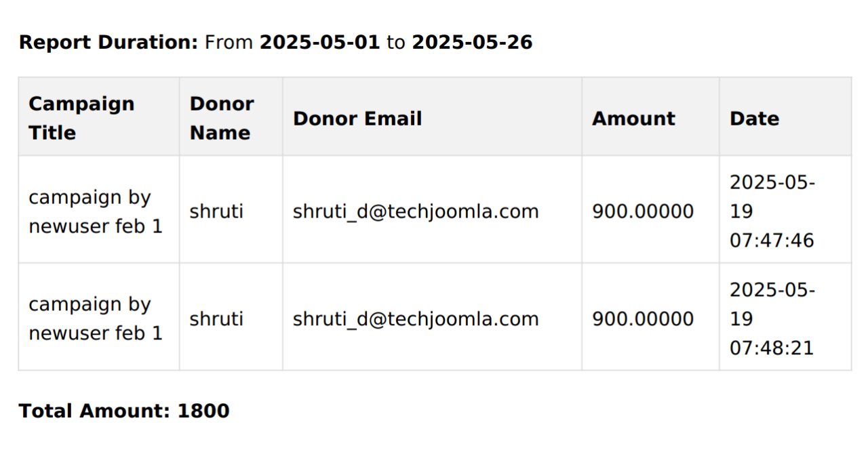Screen dimensions: 868x473
Task: Click second row campaign by newuser feb 1
Action: [x=96, y=318]
